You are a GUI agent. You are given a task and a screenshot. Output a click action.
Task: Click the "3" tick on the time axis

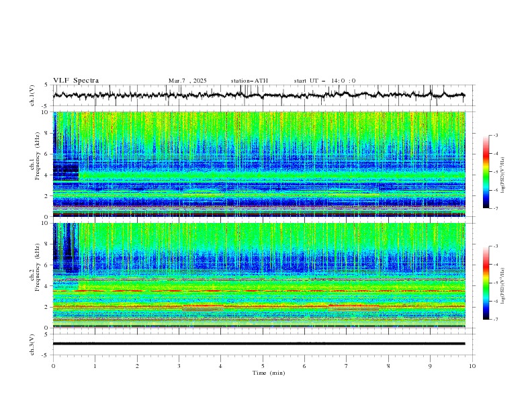coord(179,366)
